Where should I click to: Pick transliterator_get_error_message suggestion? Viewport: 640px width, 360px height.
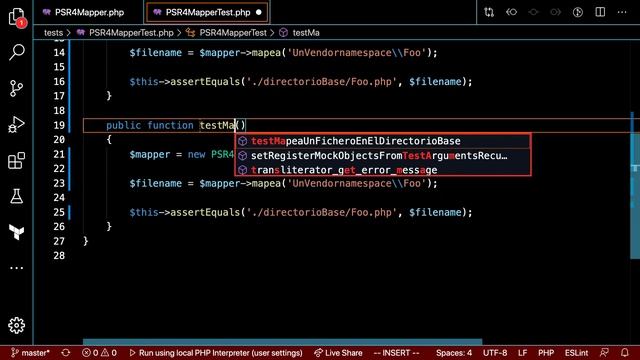click(383, 170)
